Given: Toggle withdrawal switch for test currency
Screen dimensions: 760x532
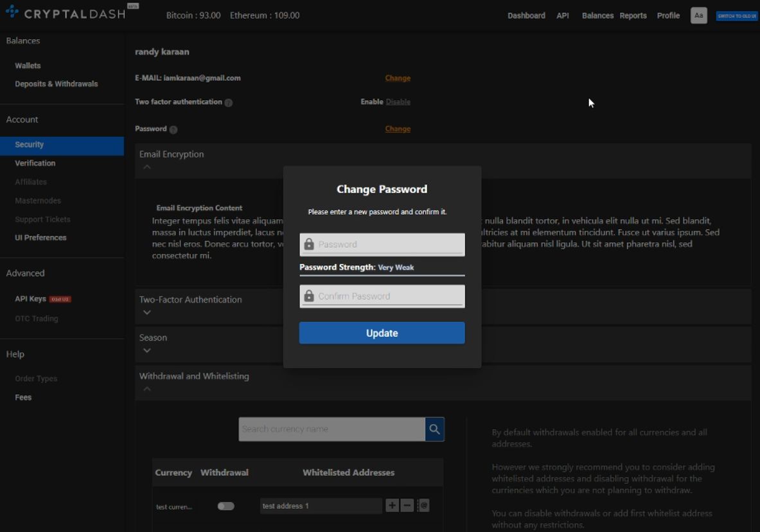Looking at the screenshot, I should [x=225, y=506].
